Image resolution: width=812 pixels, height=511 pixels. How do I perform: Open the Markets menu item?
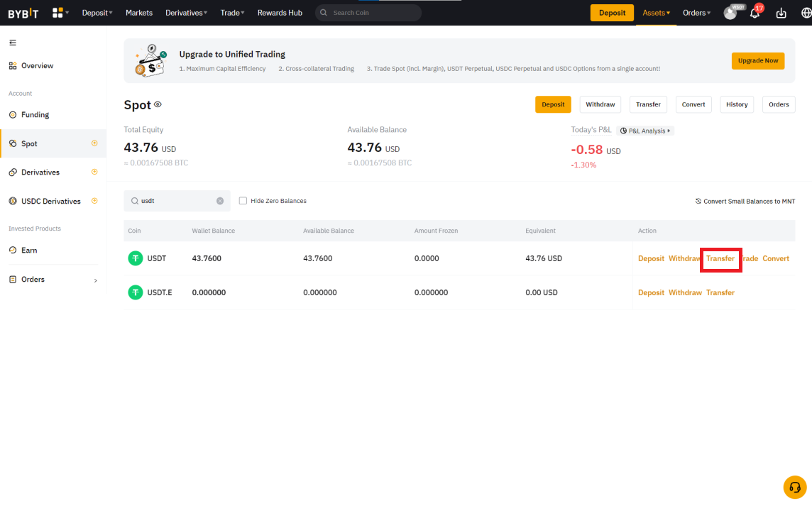click(x=139, y=13)
